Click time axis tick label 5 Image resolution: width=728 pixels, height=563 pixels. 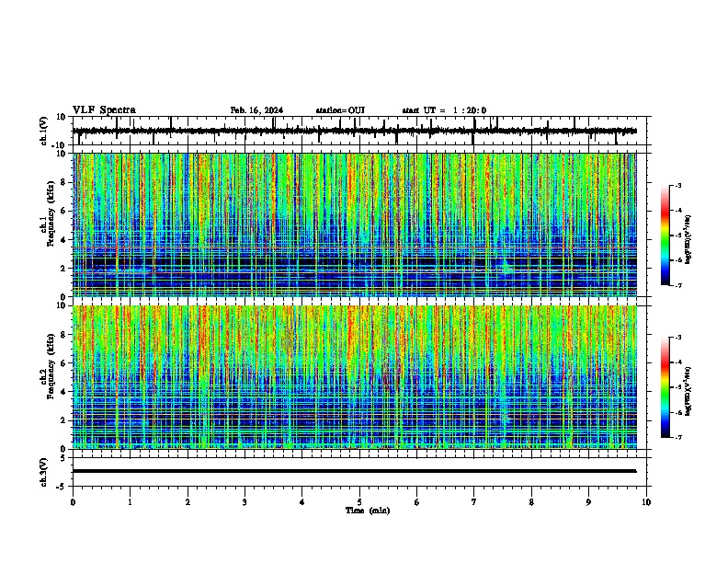(359, 502)
